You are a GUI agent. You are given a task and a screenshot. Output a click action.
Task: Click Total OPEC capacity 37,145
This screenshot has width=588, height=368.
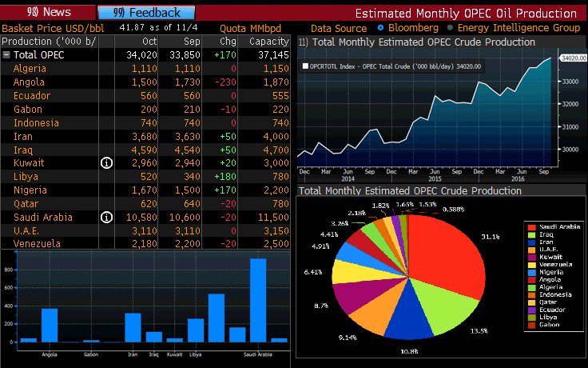273,55
